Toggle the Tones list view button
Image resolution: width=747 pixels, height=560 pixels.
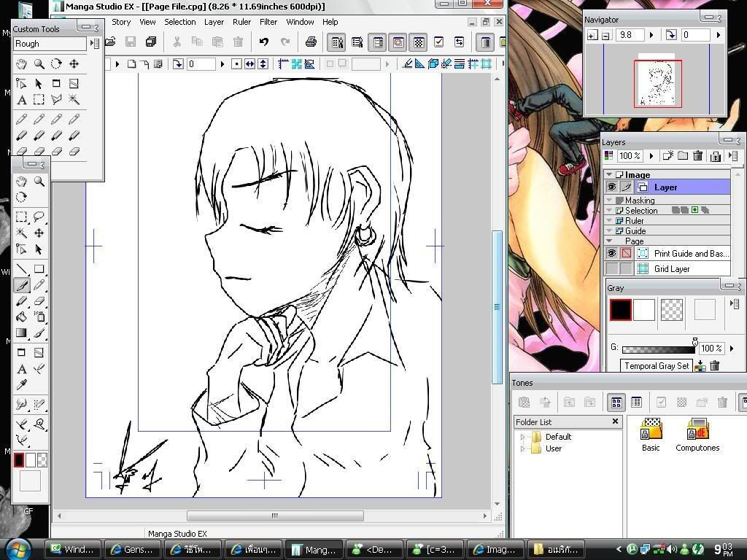pyautogui.click(x=636, y=402)
